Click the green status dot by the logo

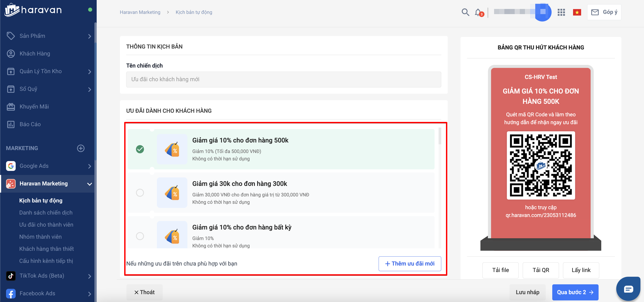(90, 10)
